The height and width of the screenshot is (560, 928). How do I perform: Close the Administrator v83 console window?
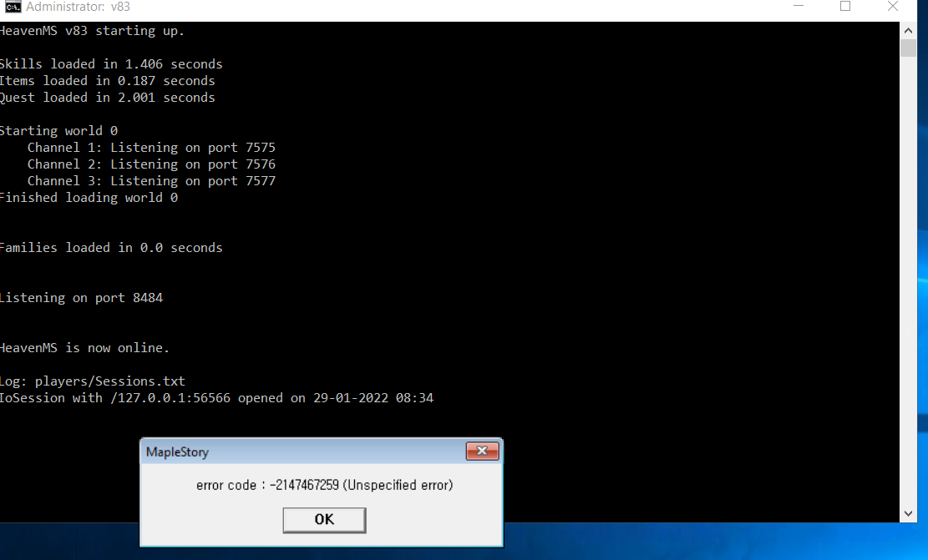(x=892, y=7)
